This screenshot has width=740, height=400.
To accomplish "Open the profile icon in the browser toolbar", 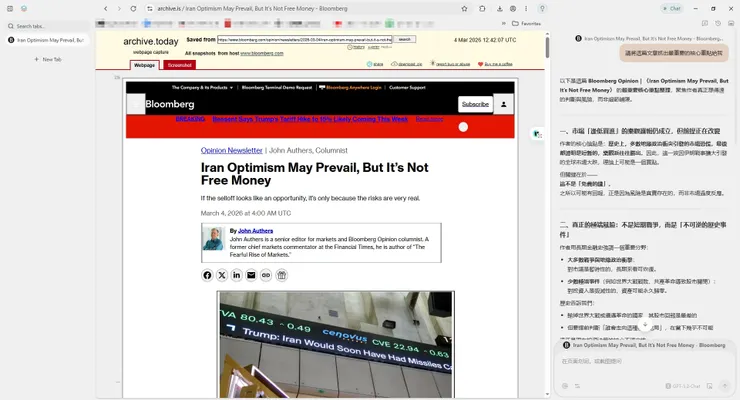I will [513, 8].
